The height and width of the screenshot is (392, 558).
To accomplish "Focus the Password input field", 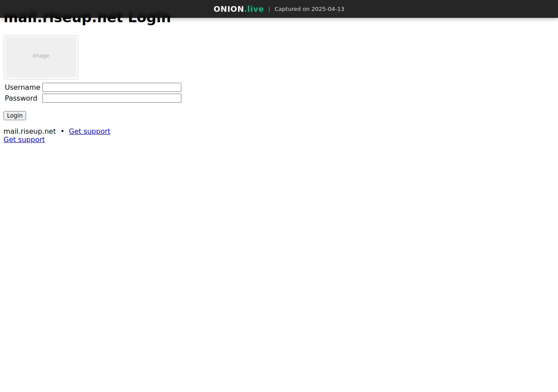I will (x=112, y=98).
